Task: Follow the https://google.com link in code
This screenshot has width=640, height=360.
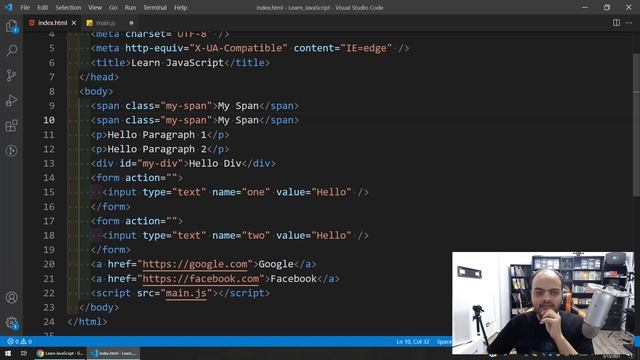Action: (x=195, y=264)
